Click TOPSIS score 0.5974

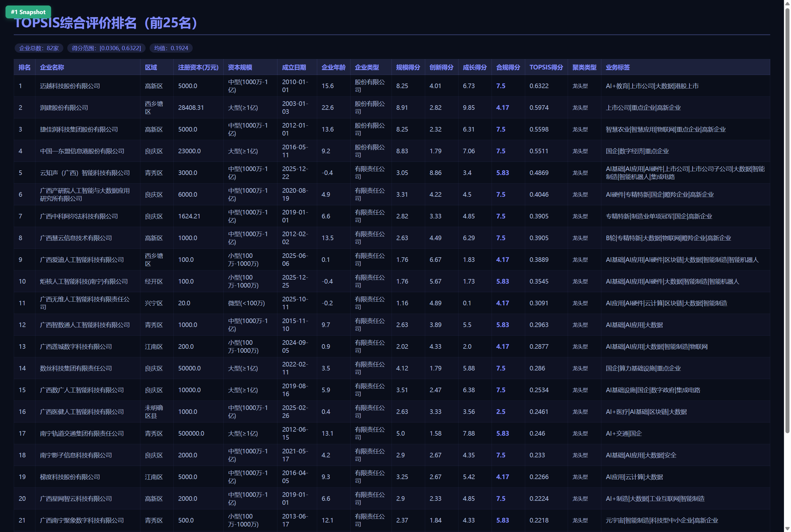coord(539,108)
